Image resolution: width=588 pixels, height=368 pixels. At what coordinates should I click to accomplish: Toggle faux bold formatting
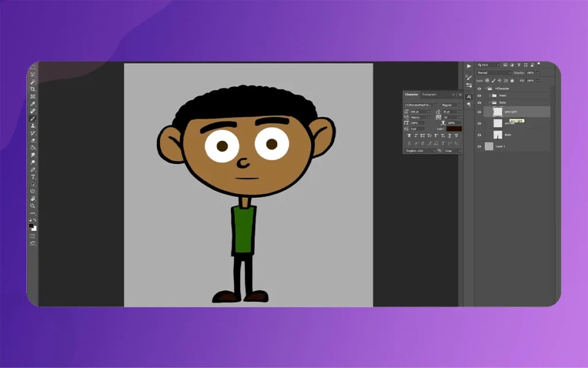pyautogui.click(x=409, y=136)
